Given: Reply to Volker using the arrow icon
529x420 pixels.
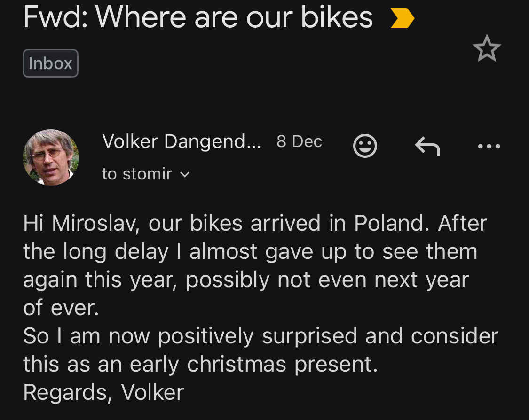Looking at the screenshot, I should (x=427, y=147).
